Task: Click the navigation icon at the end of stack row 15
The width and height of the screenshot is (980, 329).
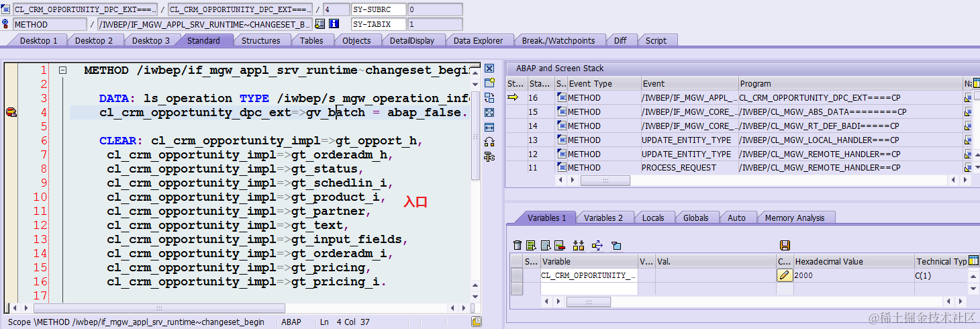Action: pos(968,112)
